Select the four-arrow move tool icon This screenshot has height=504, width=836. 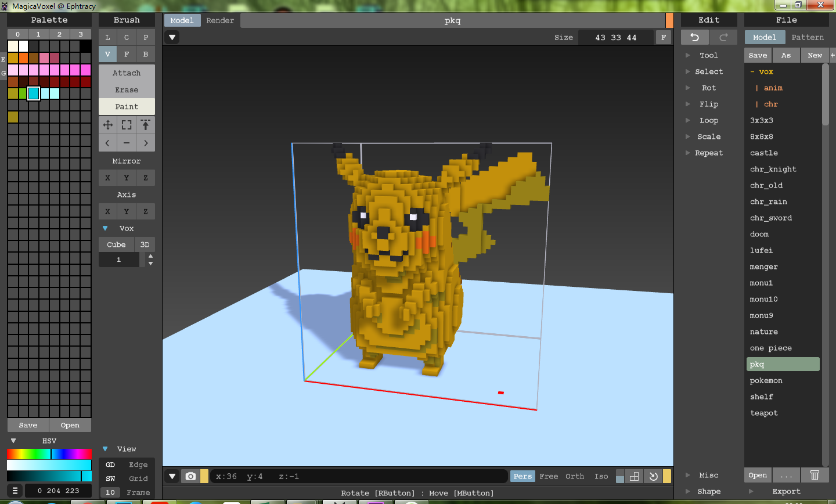[108, 125]
